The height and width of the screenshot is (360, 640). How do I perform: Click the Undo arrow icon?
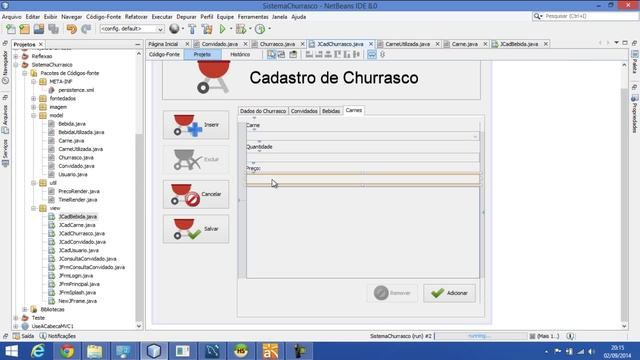pos(71,29)
